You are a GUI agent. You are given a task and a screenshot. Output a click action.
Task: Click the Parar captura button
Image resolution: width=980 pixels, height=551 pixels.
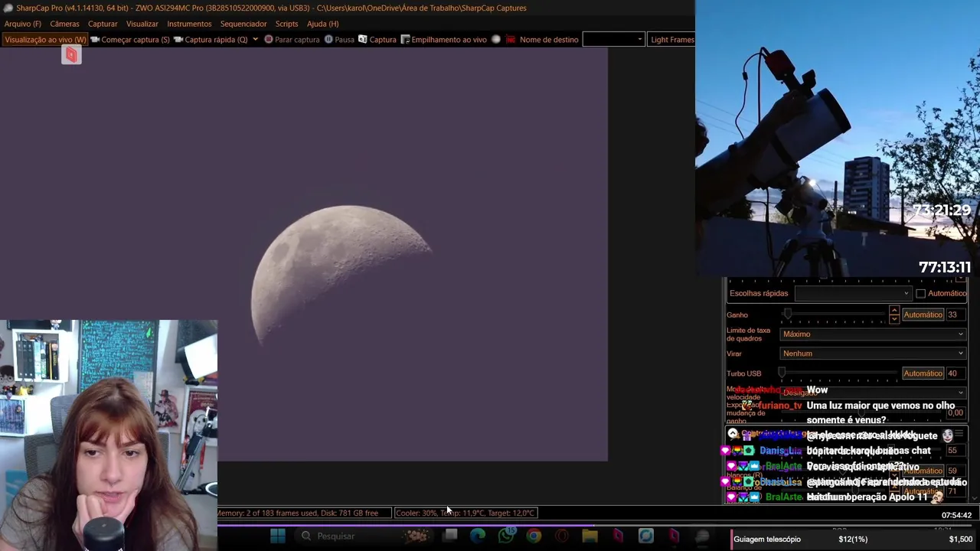(x=292, y=39)
